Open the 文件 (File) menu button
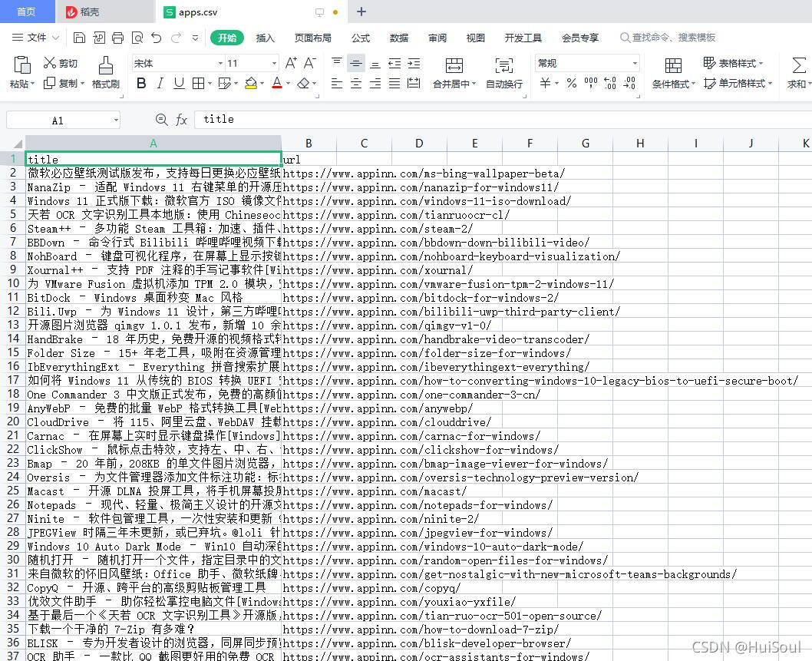This screenshot has width=812, height=661. coord(36,38)
